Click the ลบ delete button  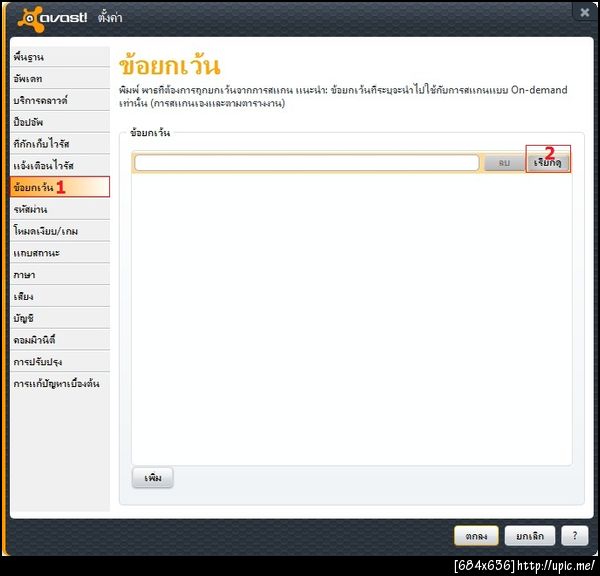click(504, 163)
